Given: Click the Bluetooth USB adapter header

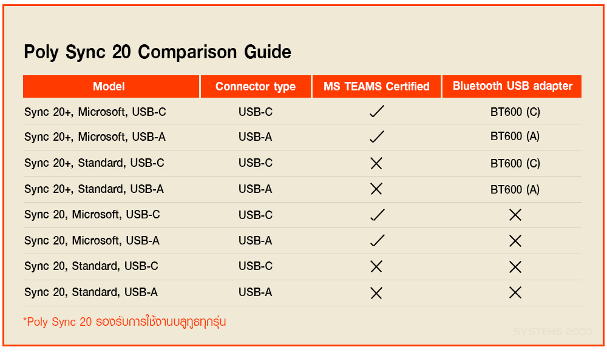Looking at the screenshot, I should click(512, 86).
